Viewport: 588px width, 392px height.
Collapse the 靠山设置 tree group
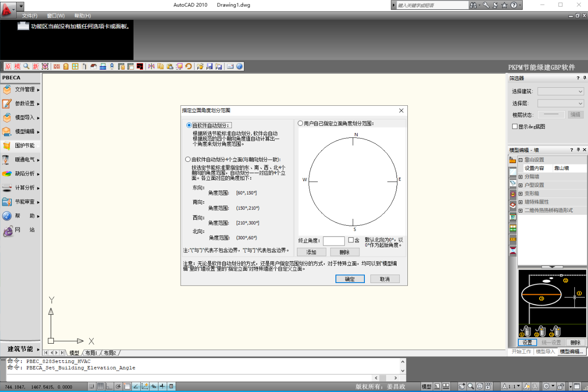click(521, 160)
